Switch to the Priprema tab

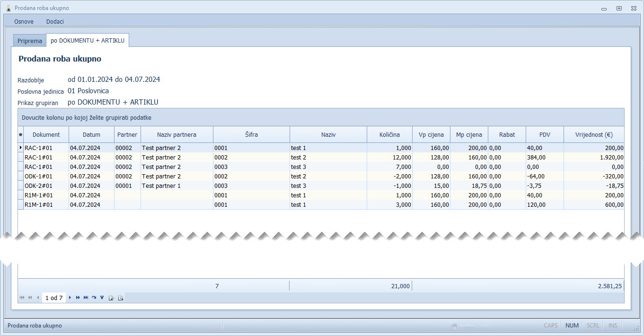[x=29, y=41]
